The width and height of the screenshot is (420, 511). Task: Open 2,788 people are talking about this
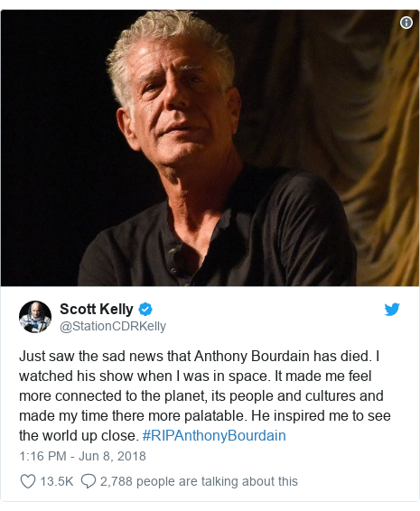tap(199, 481)
